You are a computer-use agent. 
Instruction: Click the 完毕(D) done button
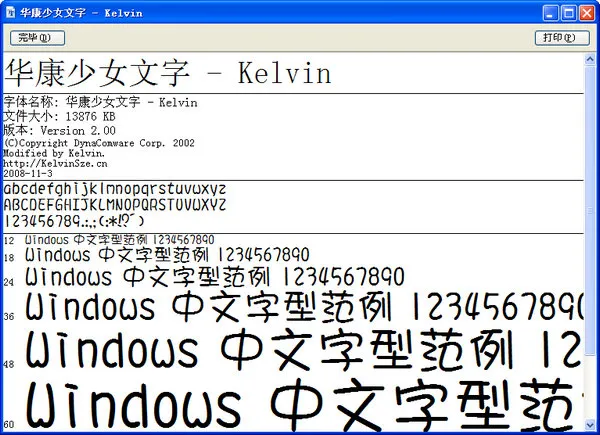[37, 38]
